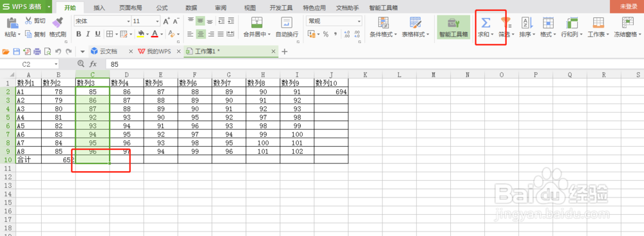Click the cell borders icon
The height and width of the screenshot is (236, 644).
(109, 34)
